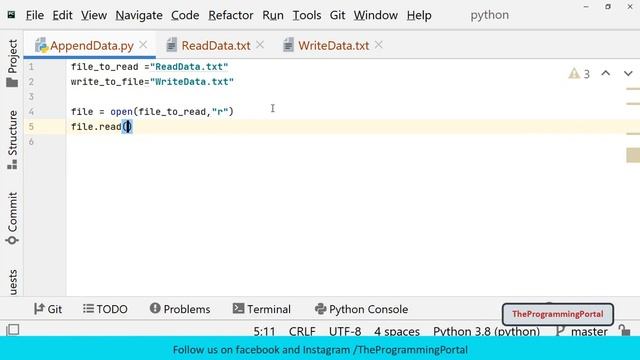Image resolution: width=640 pixels, height=360 pixels.
Task: Change the CRLF line separator
Action: click(302, 331)
